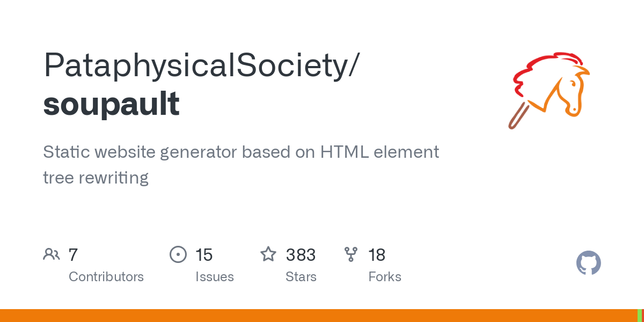Click the fork count 18
The image size is (644, 322).
pos(377,254)
